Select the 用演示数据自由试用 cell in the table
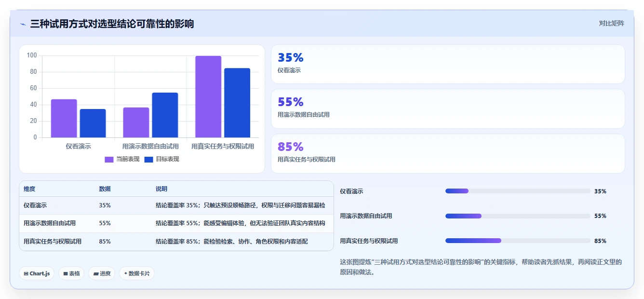The width and height of the screenshot is (644, 299). (57, 223)
